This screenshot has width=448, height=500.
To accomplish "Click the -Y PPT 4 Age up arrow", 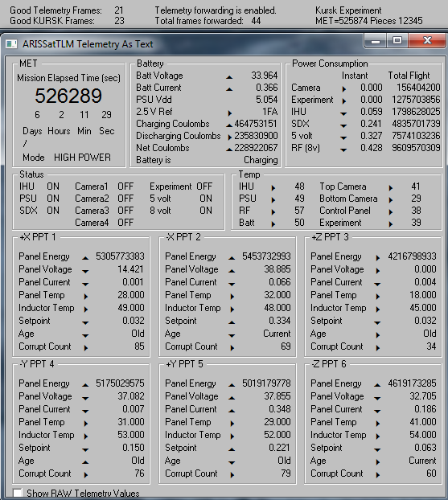I will click(x=85, y=462).
